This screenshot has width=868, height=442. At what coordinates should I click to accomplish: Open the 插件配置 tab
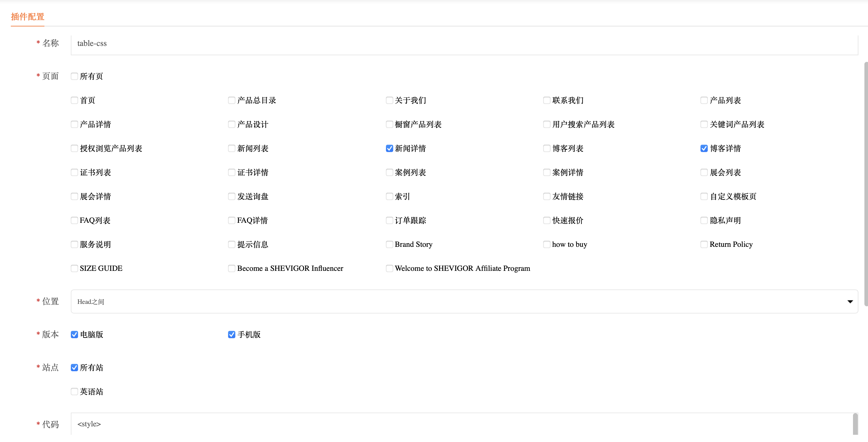27,17
